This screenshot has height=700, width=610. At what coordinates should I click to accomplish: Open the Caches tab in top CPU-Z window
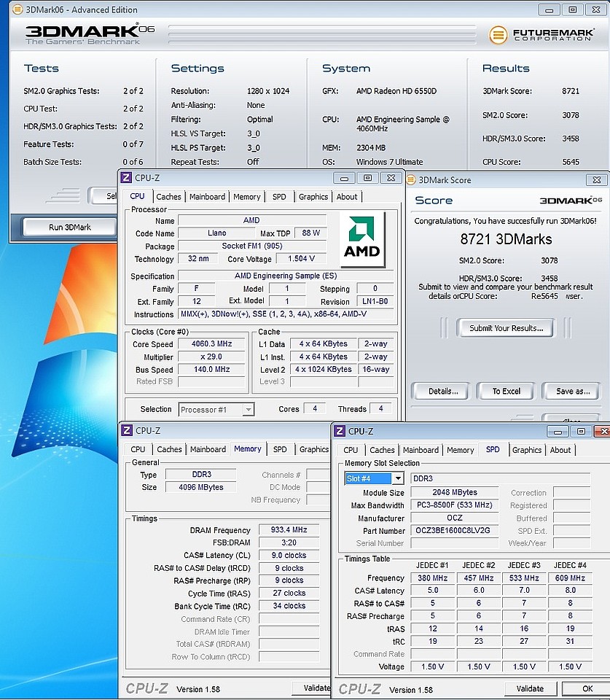(x=168, y=197)
